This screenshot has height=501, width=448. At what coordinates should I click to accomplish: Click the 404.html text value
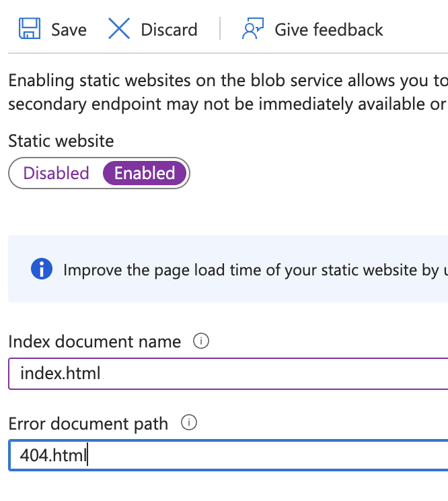tap(53, 455)
